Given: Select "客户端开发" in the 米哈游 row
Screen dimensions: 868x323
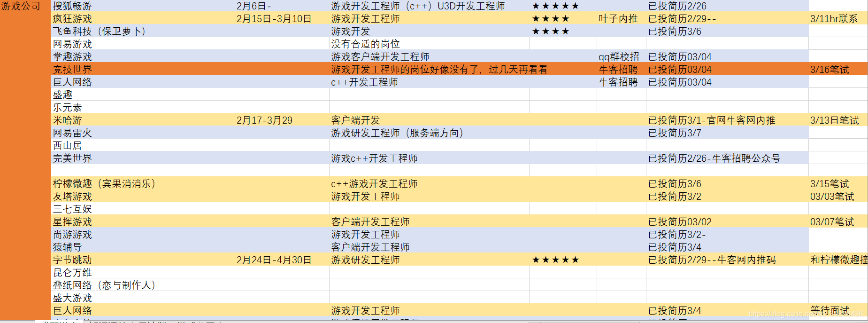Looking at the screenshot, I should pyautogui.click(x=430, y=120).
